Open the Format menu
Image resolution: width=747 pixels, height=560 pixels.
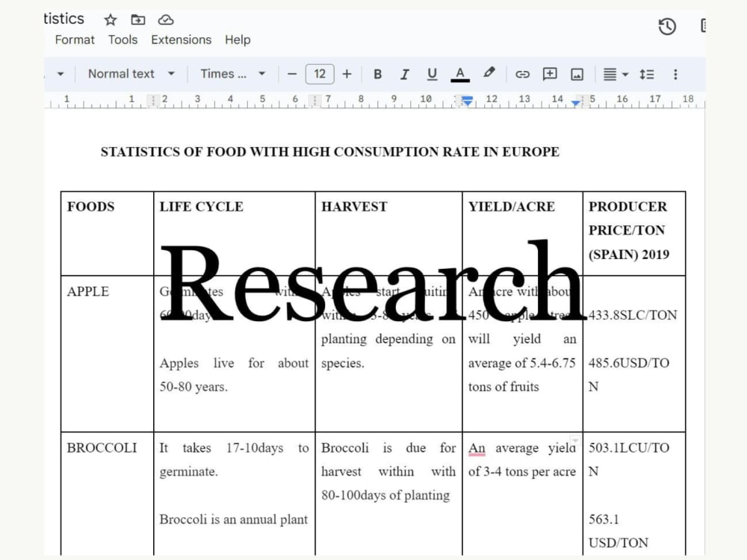(75, 40)
